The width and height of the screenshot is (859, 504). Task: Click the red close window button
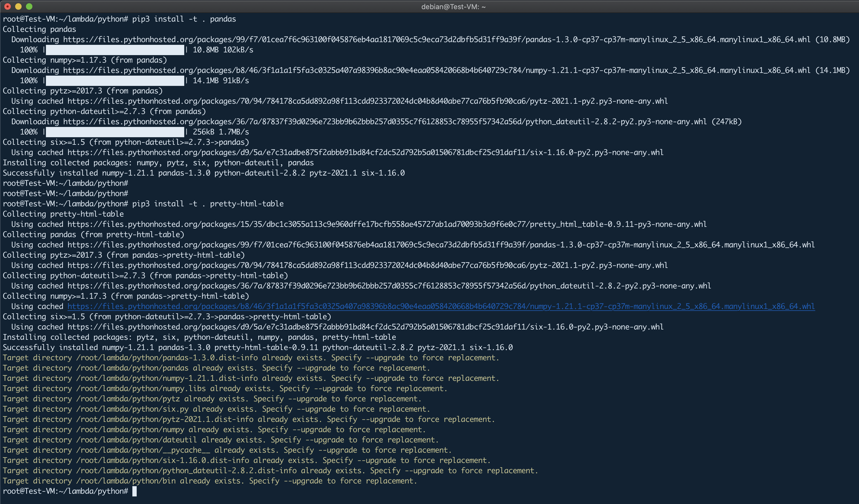tap(8, 6)
